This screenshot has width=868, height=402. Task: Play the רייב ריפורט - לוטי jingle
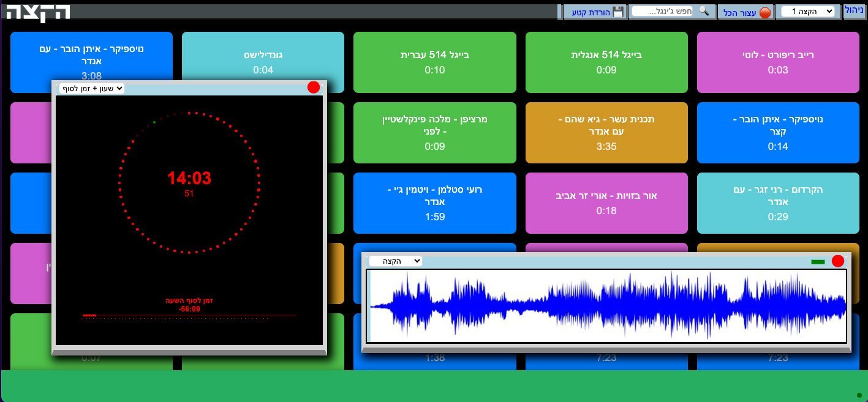point(778,62)
